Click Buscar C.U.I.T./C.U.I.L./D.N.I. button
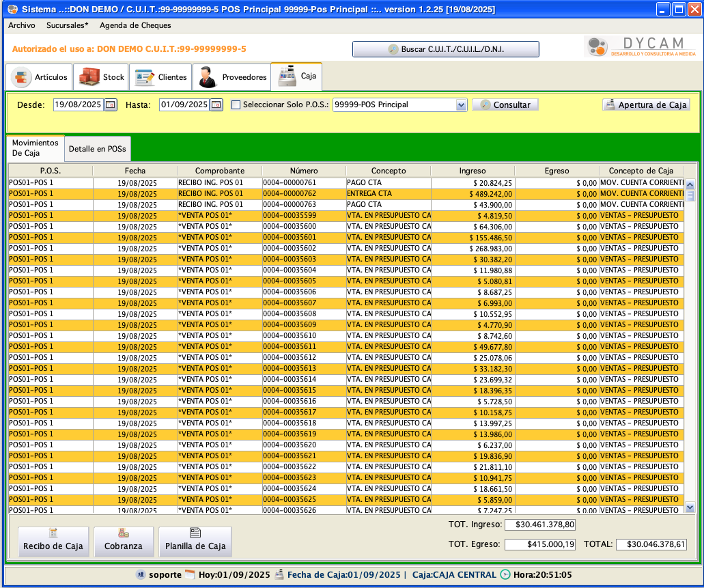 click(x=446, y=49)
